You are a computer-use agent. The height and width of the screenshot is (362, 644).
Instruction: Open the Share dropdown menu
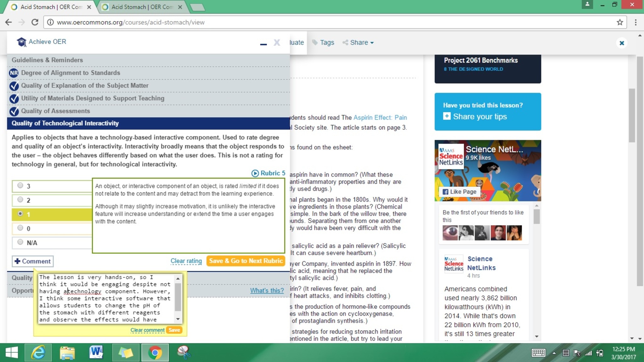(x=358, y=42)
